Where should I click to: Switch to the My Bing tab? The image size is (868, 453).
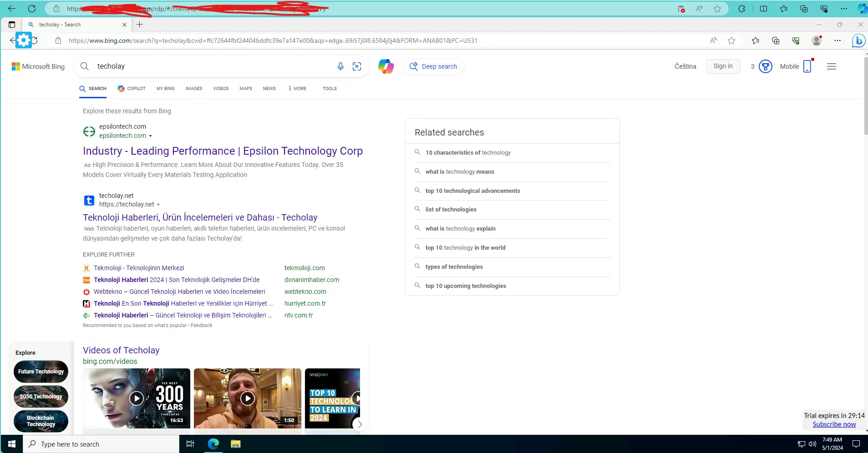click(x=166, y=89)
